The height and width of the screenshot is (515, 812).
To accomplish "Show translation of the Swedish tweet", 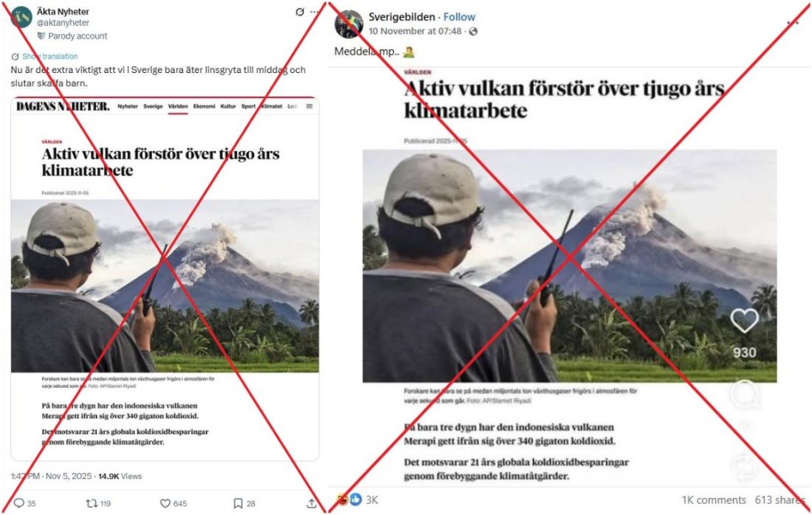I will (49, 56).
